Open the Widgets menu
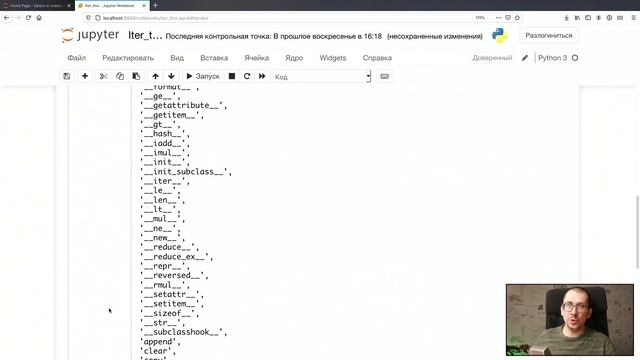The width and height of the screenshot is (640, 360). pyautogui.click(x=333, y=58)
